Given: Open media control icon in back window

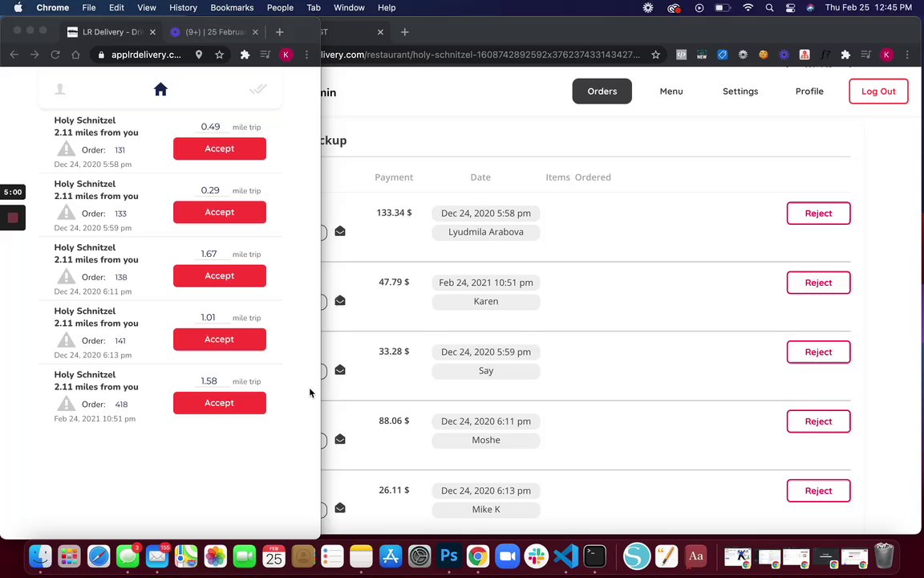Looking at the screenshot, I should click(865, 55).
